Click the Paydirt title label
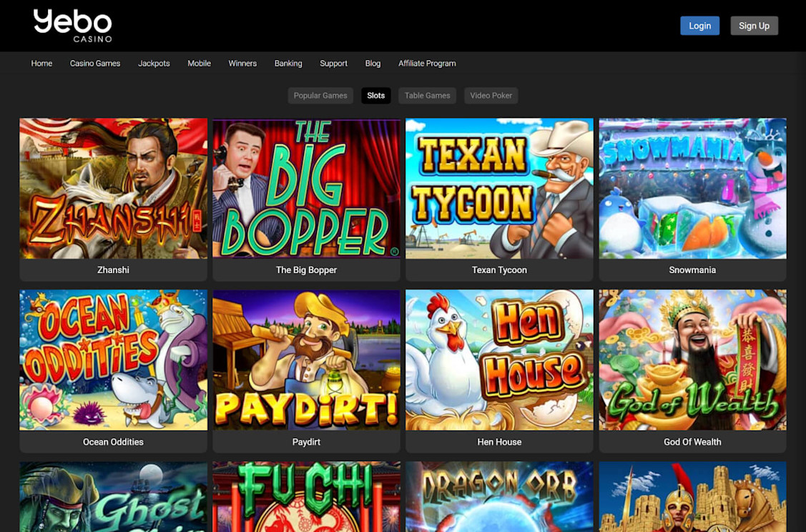Image resolution: width=806 pixels, height=532 pixels. (306, 442)
